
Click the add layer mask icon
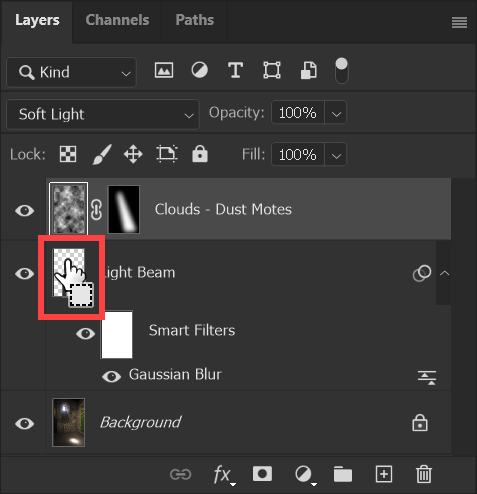[262, 474]
